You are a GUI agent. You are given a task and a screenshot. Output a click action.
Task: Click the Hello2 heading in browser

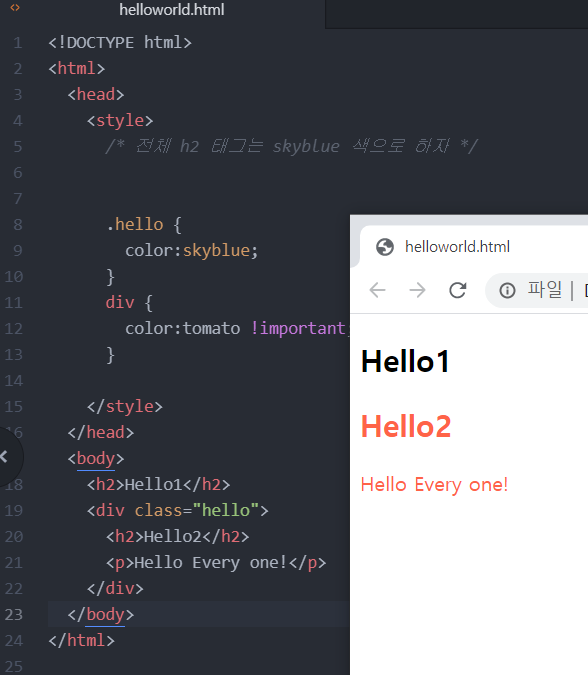(x=405, y=427)
